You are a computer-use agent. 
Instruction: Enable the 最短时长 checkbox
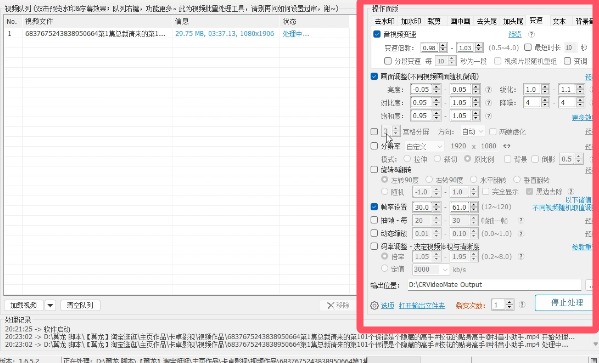(528, 47)
